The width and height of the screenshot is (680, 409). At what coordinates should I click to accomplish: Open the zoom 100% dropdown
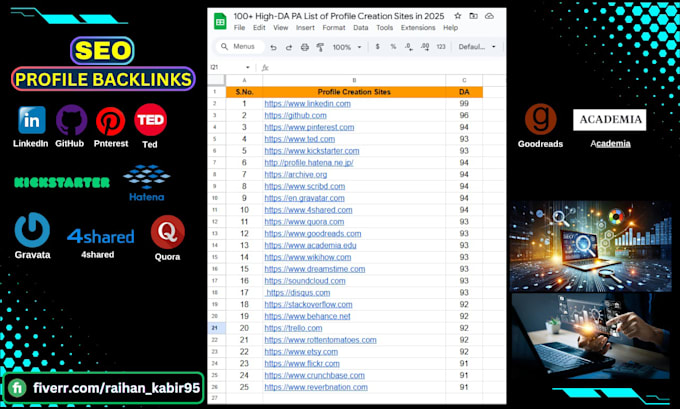point(347,47)
